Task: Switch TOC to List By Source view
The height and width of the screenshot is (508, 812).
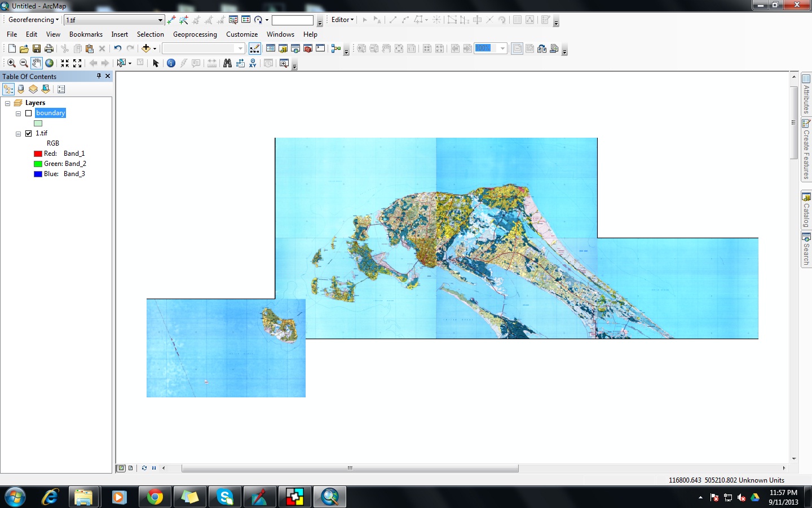Action: 21,89
